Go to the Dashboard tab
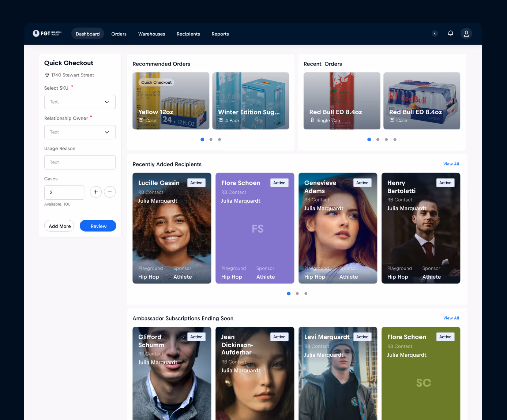 coord(88,34)
